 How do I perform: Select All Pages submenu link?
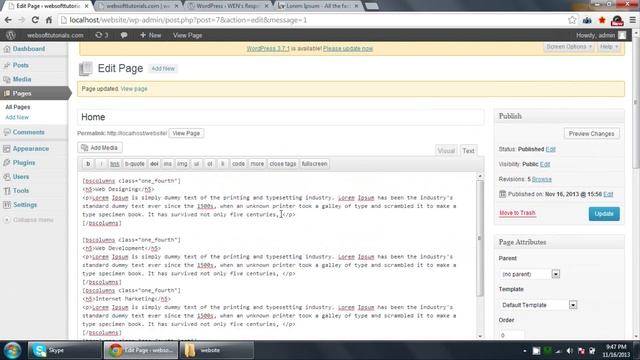click(x=18, y=107)
